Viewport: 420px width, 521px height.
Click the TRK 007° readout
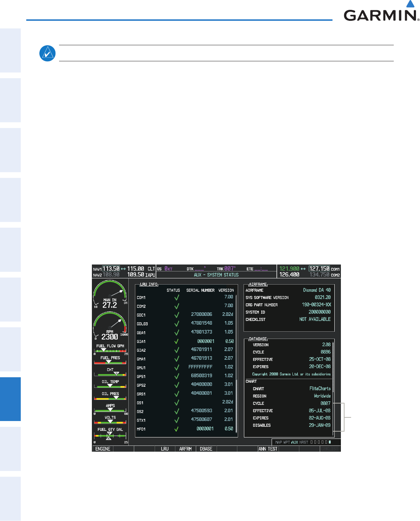coord(226,269)
